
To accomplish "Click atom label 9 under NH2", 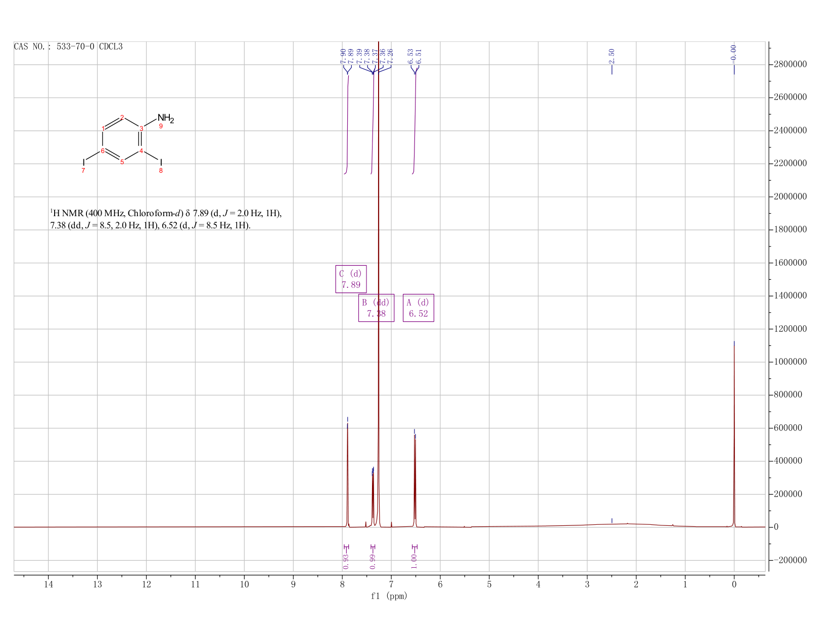I will coord(161,126).
